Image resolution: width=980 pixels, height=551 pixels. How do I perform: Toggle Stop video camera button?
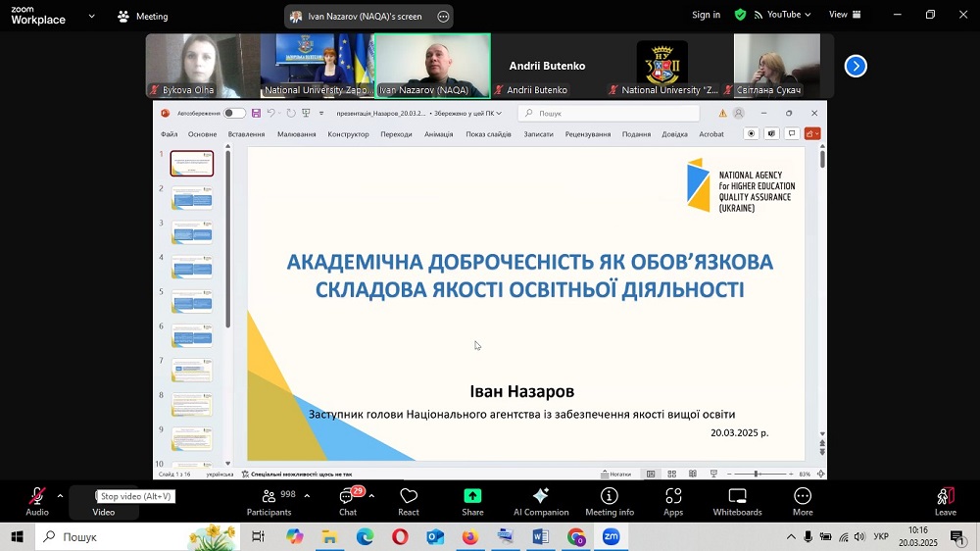(103, 500)
